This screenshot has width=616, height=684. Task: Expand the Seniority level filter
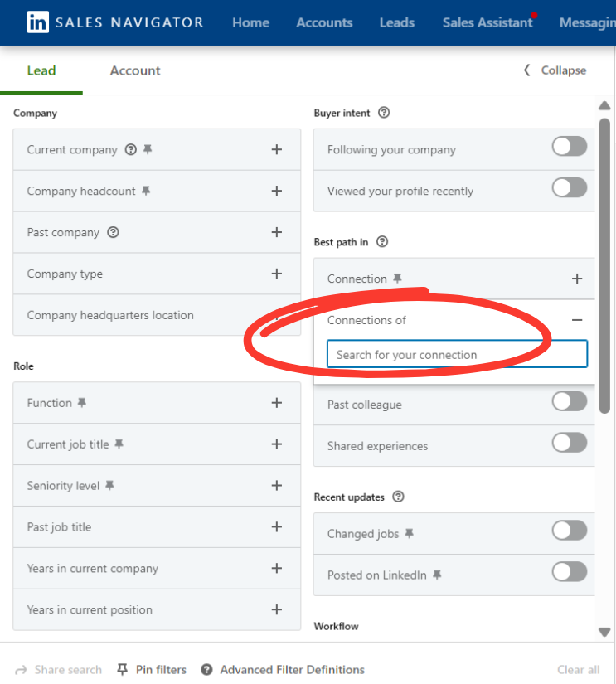click(x=277, y=485)
